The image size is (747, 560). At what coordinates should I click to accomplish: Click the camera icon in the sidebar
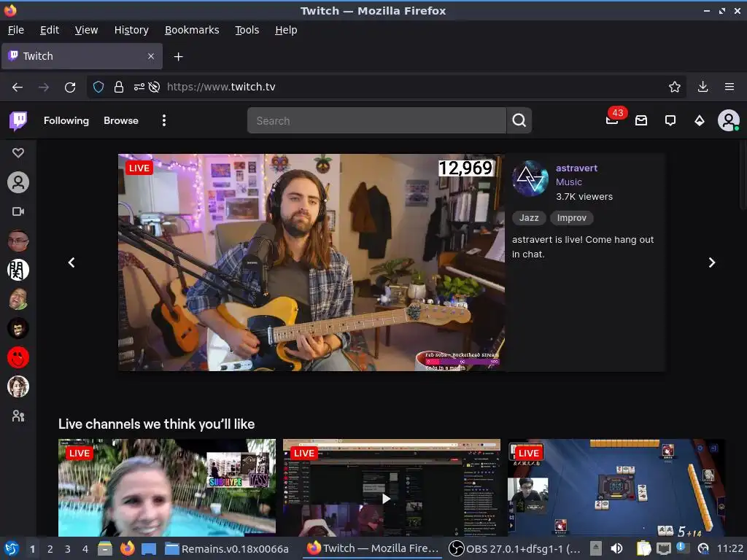(x=18, y=211)
